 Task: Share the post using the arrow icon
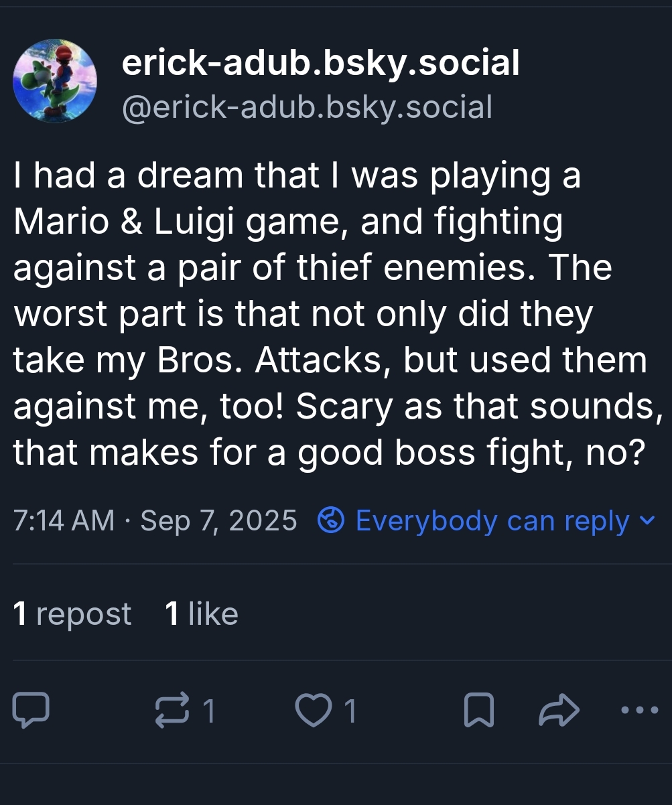pyautogui.click(x=559, y=711)
